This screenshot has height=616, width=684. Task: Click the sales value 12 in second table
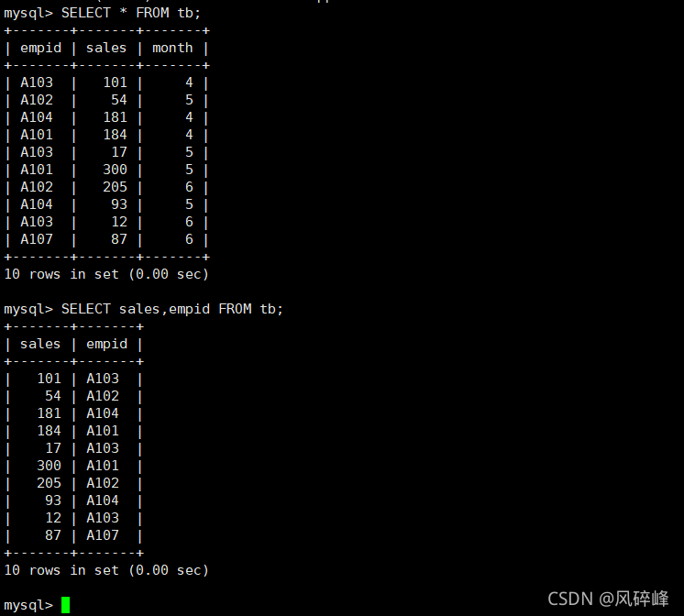(x=53, y=518)
